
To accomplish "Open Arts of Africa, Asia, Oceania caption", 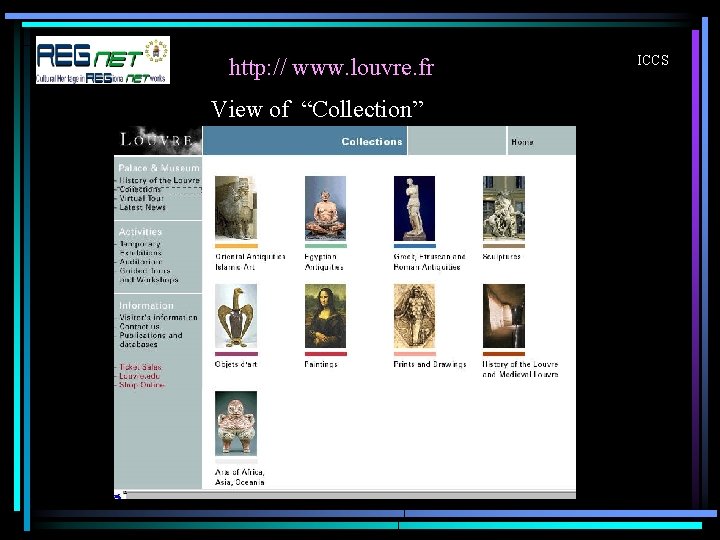I will click(x=239, y=477).
